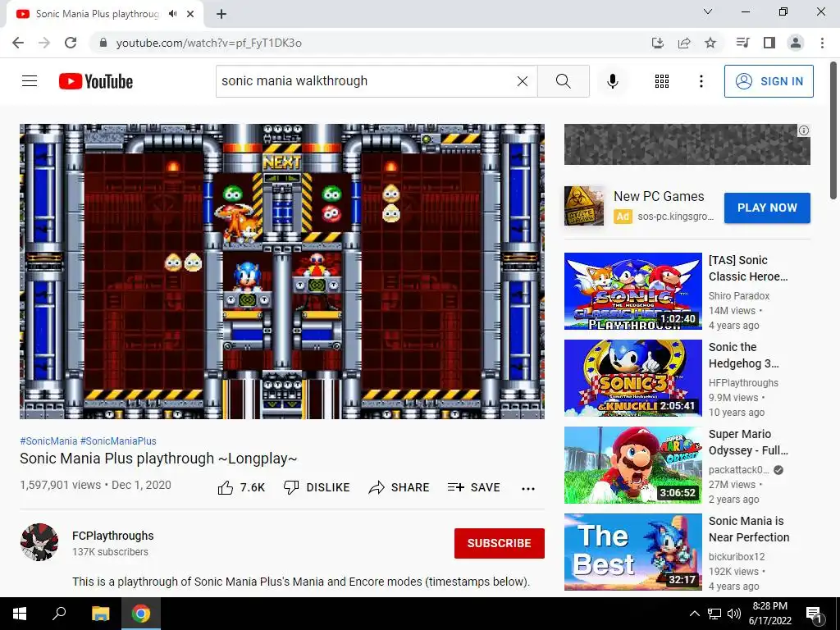
Task: Open Sonic the Hedgehog 3 video thumbnail
Action: (632, 378)
